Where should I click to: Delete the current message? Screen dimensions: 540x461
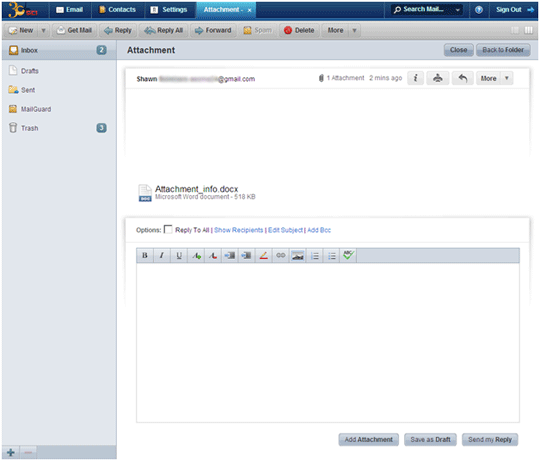(299, 31)
